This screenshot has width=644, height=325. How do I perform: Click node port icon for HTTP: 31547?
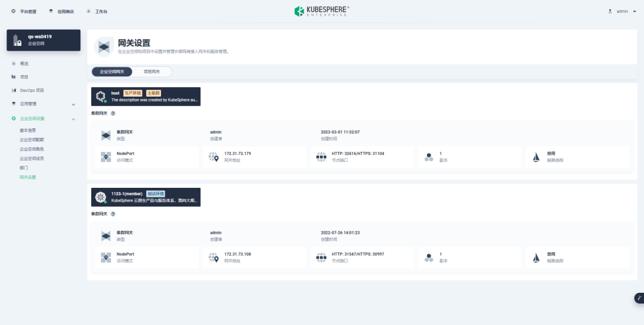pos(321,258)
